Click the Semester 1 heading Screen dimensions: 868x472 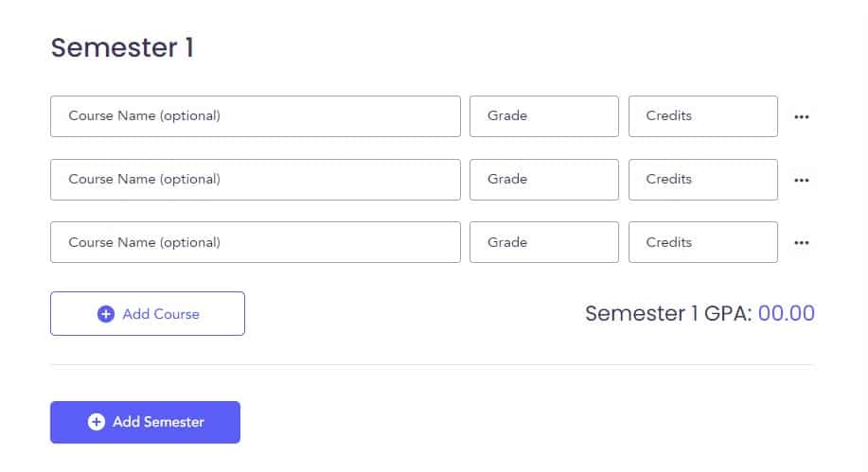(122, 47)
